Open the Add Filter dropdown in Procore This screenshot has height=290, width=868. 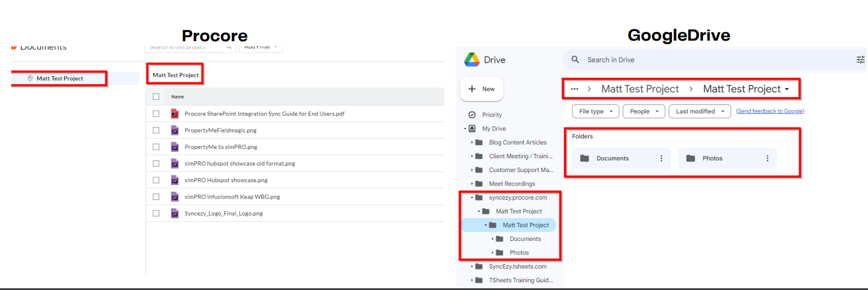pyautogui.click(x=261, y=47)
